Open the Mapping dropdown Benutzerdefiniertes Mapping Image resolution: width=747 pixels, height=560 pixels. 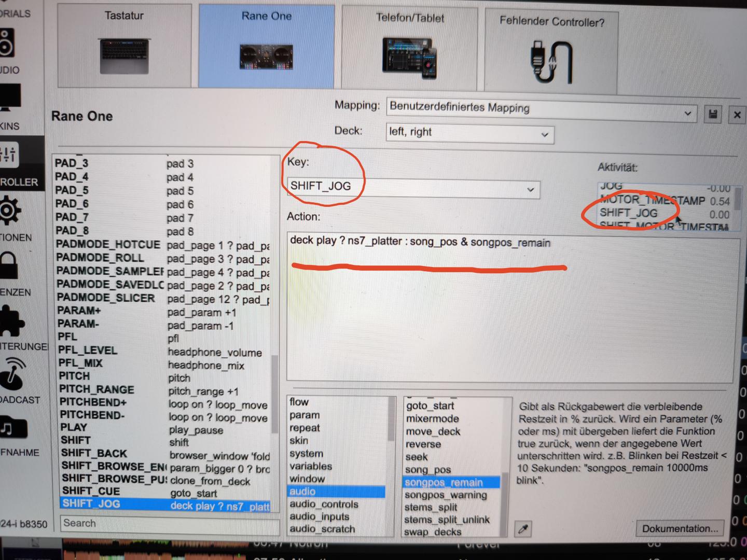[x=541, y=109]
